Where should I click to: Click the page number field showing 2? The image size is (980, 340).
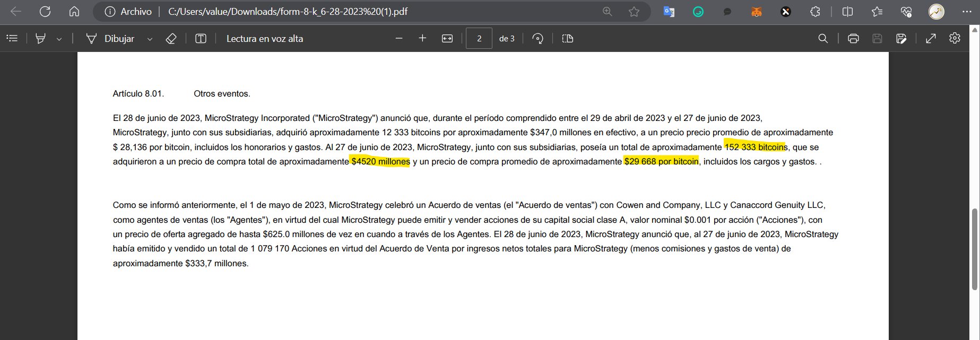tap(479, 38)
